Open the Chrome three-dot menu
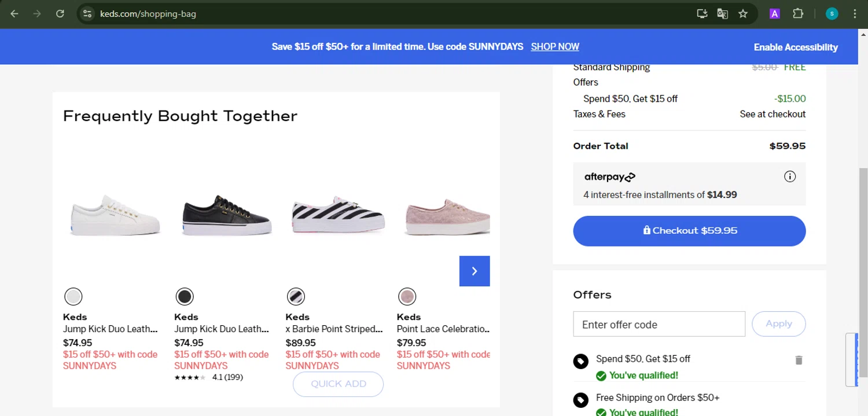The width and height of the screenshot is (868, 416). [x=855, y=13]
